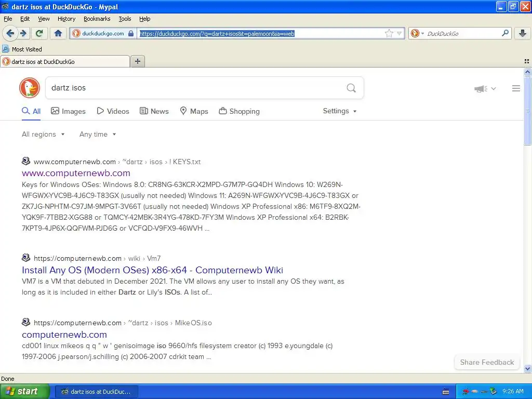
Task: Open the Edit menu
Action: coord(25,19)
